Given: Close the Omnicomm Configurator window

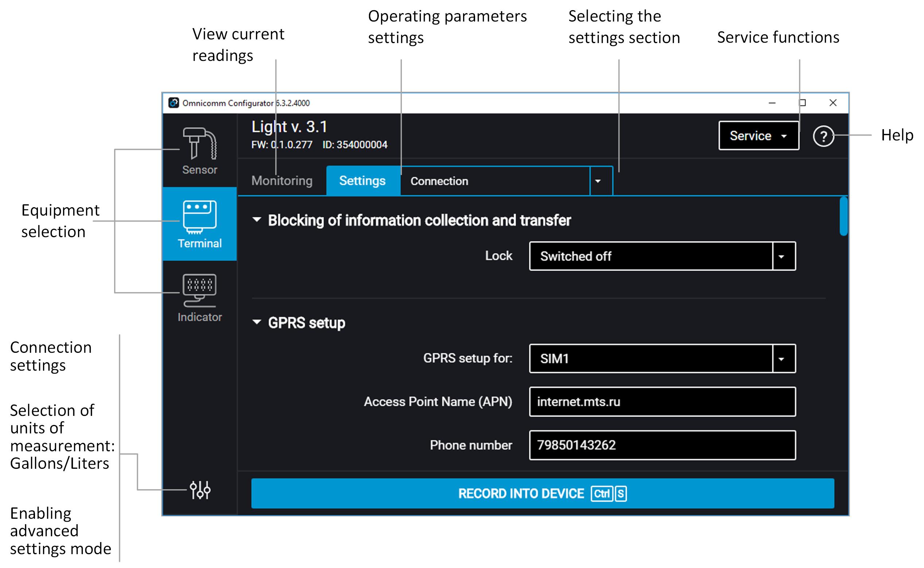Looking at the screenshot, I should [x=833, y=103].
